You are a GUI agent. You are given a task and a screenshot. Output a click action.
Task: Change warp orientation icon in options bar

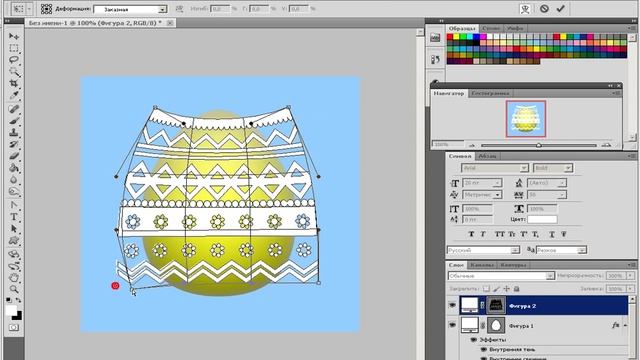(179, 9)
